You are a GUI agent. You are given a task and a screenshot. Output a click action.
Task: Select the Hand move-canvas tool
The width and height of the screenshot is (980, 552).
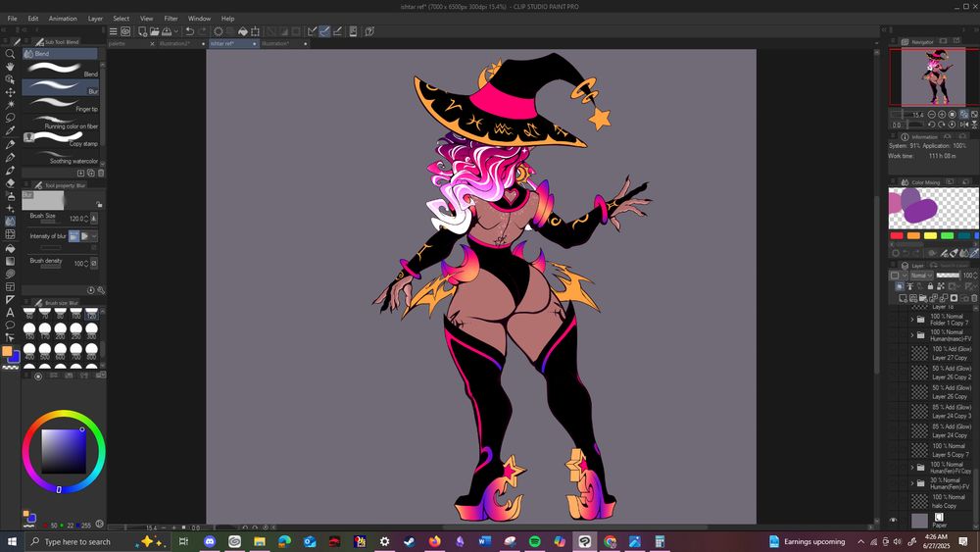(10, 67)
